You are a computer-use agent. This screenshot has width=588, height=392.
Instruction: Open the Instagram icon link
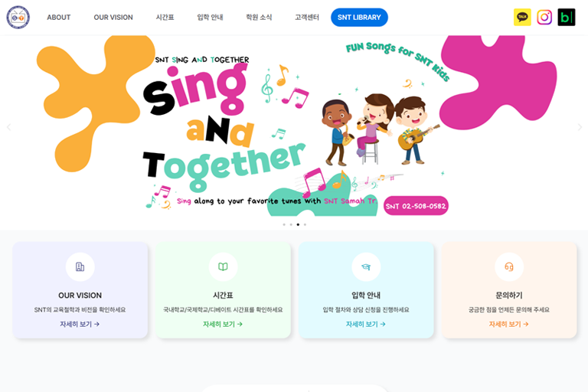pyautogui.click(x=544, y=18)
